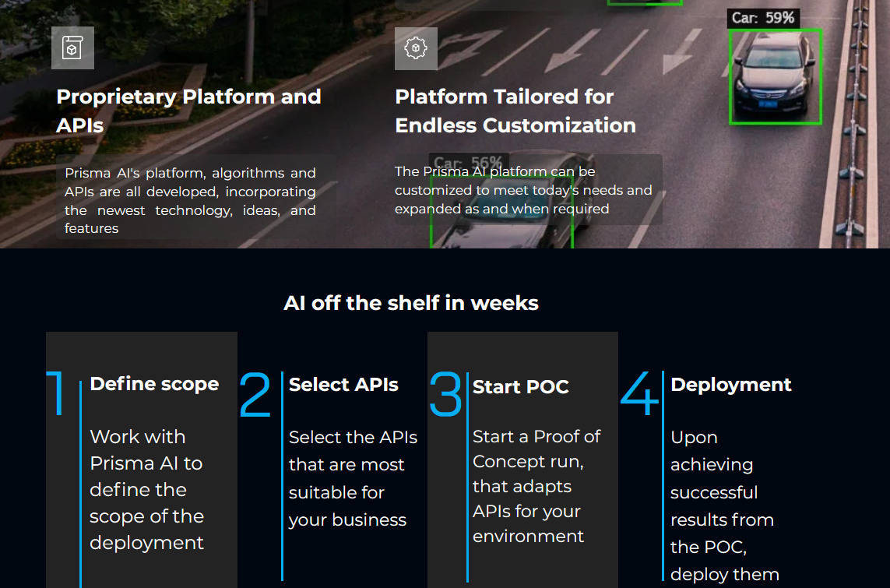The image size is (890, 588).
Task: Select 'Platform Tailored for Endless Customization' heading
Action: pos(515,111)
